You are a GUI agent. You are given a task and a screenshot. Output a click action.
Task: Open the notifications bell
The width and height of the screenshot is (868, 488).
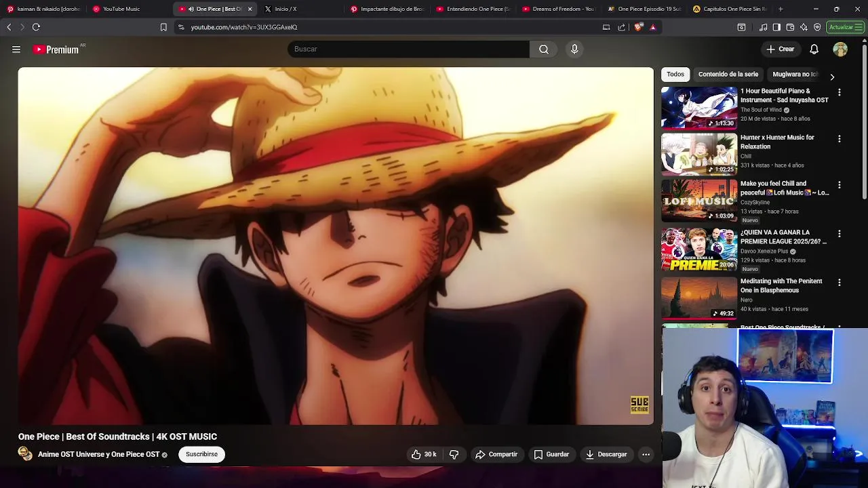(x=814, y=49)
